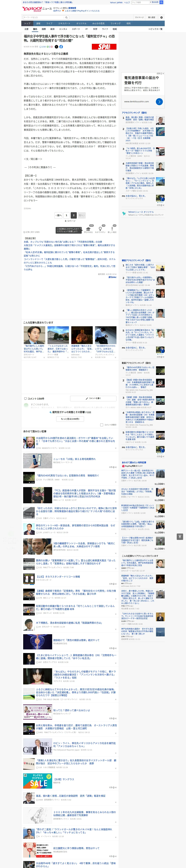Select the 国際 category tab

coord(44,29)
